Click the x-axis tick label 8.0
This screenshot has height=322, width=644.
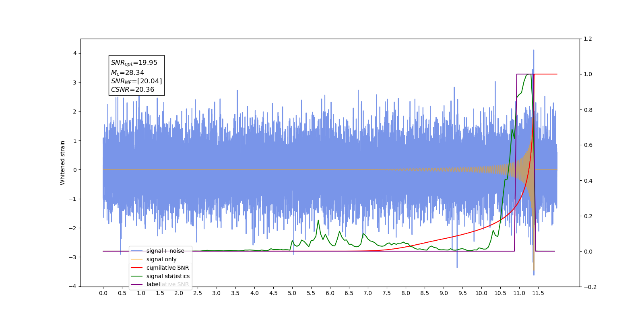406,293
